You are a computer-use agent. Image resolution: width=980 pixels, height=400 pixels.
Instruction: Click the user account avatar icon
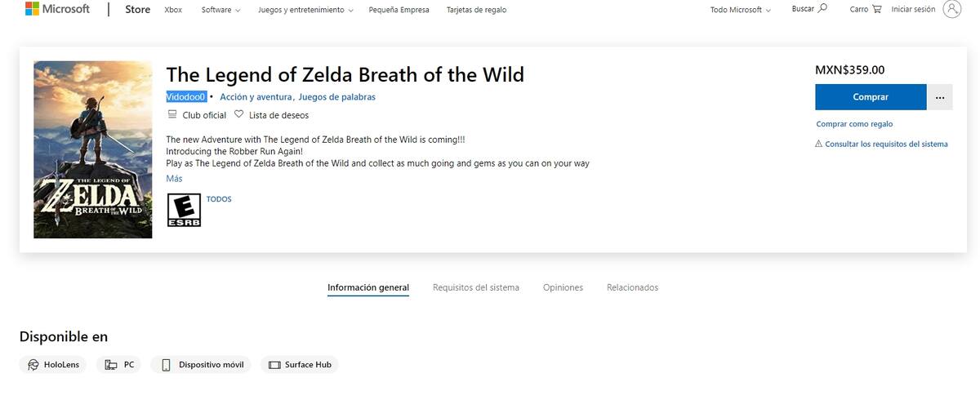click(951, 10)
